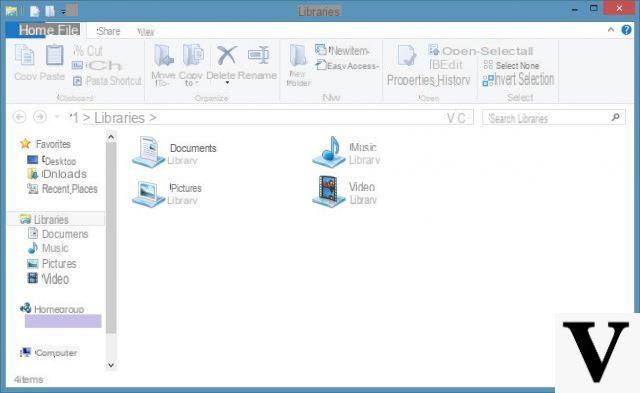
Task: Open the Delete options dropdown arrow
Action: click(227, 83)
